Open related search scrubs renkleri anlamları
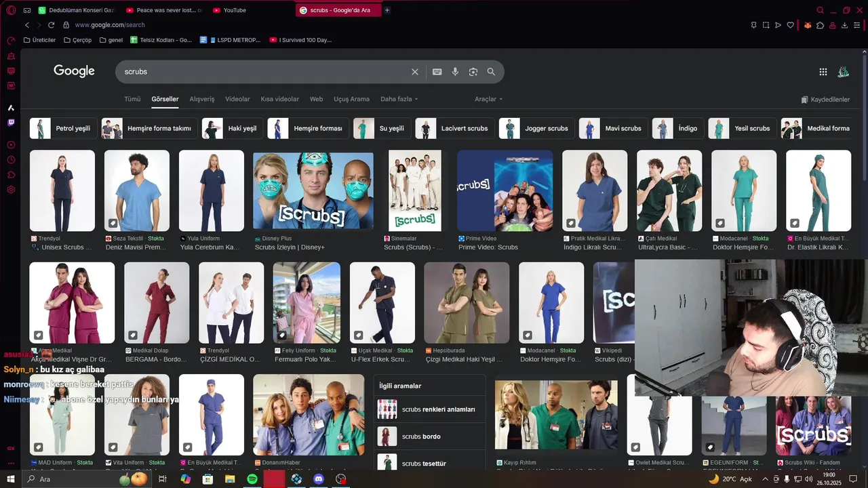868x488 pixels. coord(429,409)
